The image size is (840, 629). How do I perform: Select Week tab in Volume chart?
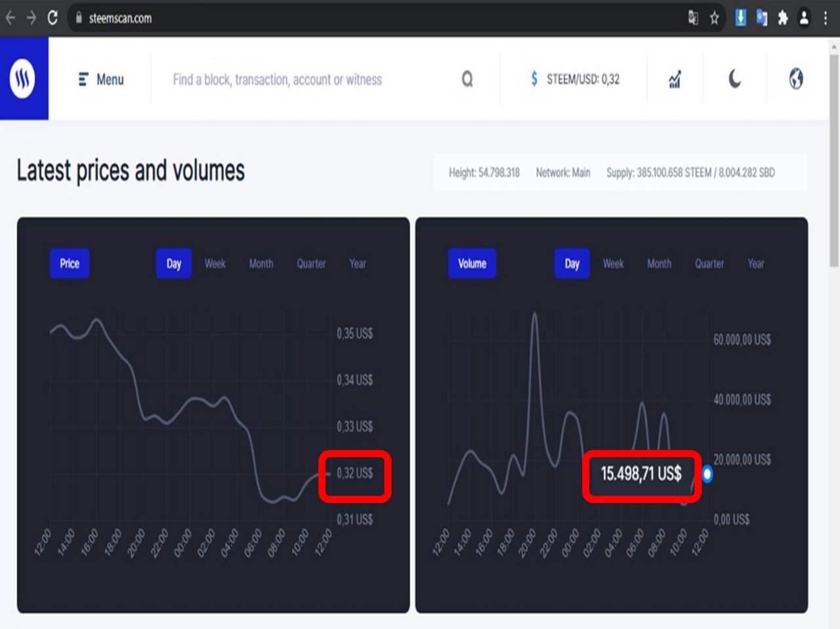tap(614, 263)
